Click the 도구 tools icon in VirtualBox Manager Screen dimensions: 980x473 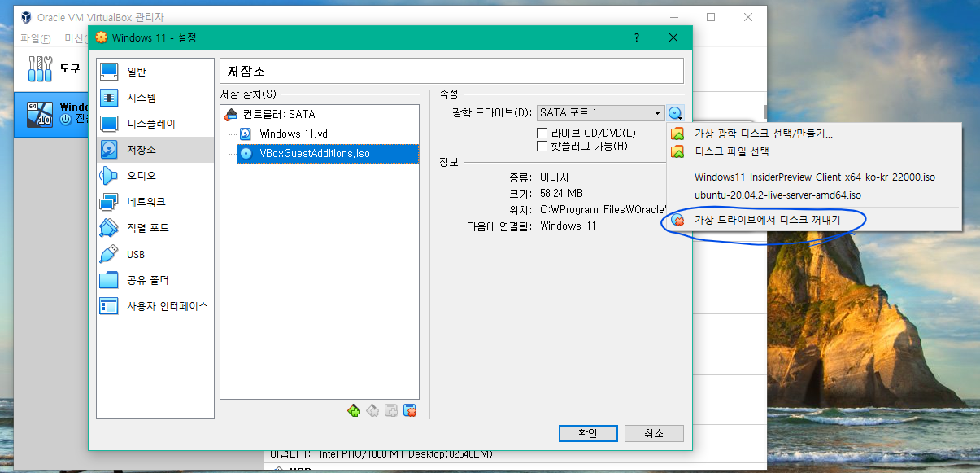coord(40,69)
